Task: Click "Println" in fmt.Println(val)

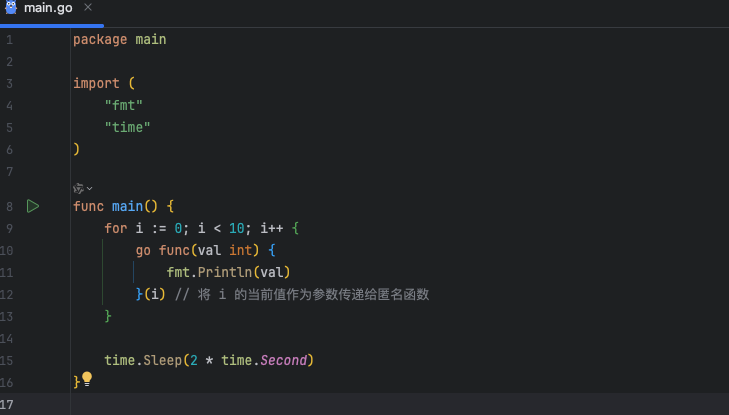Action: coord(225,272)
